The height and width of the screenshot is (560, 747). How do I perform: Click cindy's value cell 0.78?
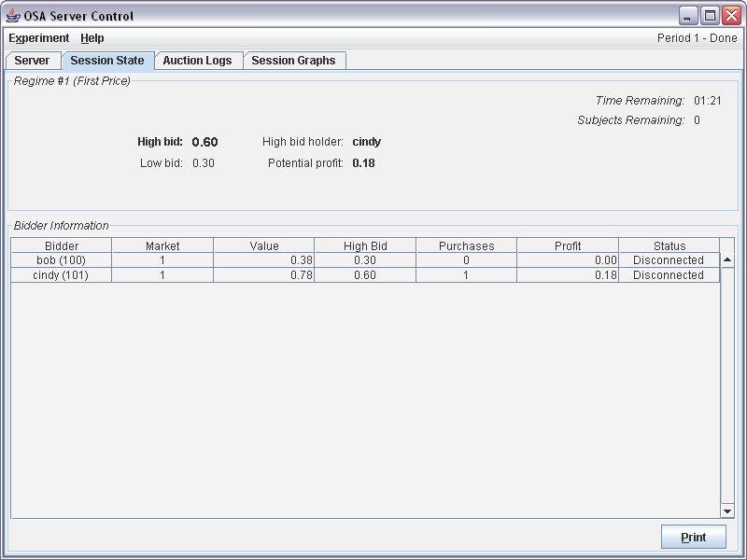tap(264, 274)
